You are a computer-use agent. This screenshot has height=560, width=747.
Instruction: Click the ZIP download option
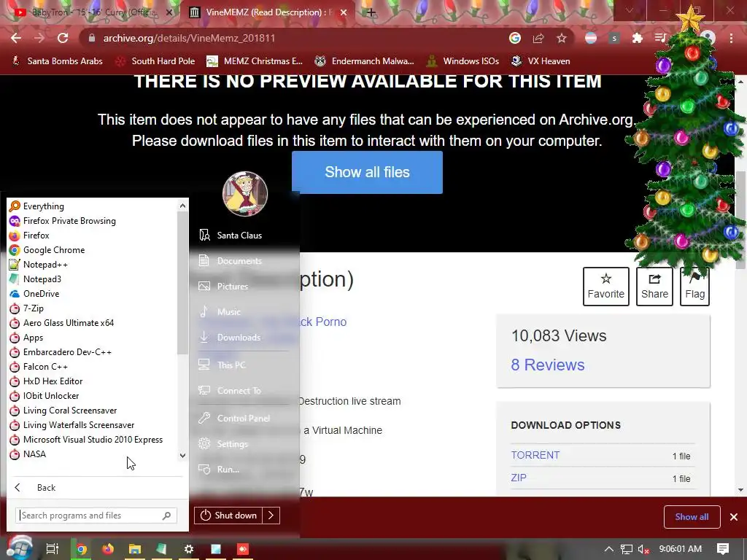[x=519, y=478]
